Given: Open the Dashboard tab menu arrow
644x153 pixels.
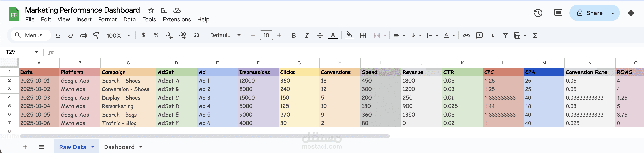Looking at the screenshot, I should 141,147.
